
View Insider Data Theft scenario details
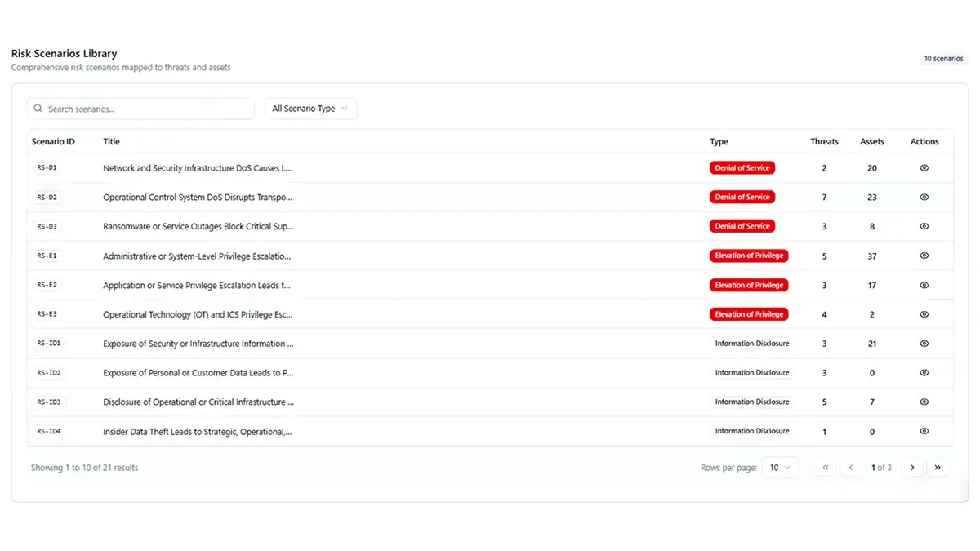[924, 431]
